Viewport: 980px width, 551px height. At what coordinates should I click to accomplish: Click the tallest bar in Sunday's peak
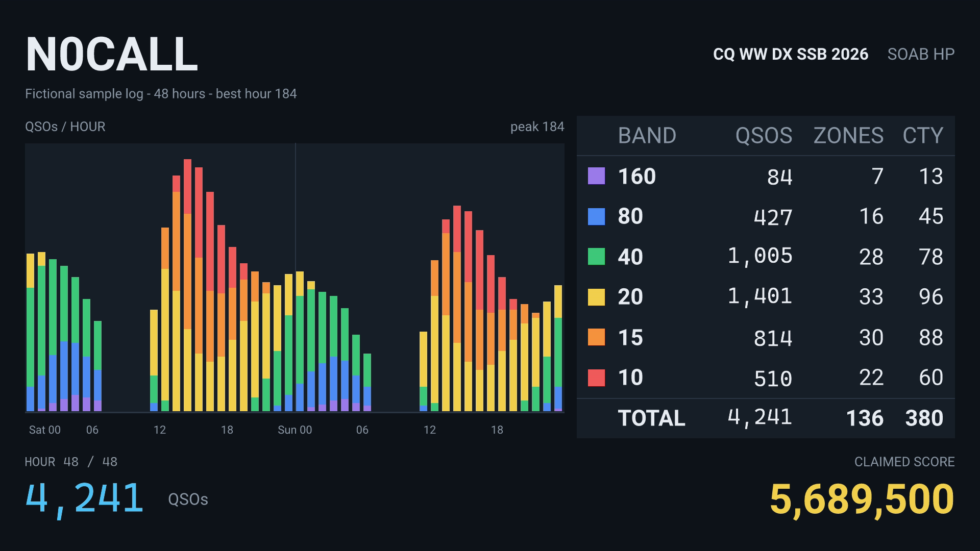click(457, 309)
